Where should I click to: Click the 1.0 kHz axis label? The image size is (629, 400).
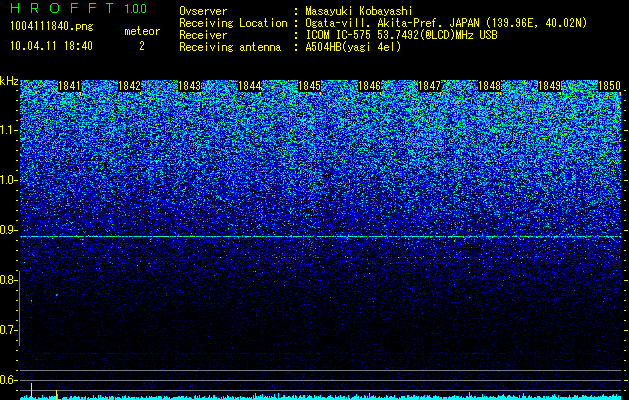point(7,180)
